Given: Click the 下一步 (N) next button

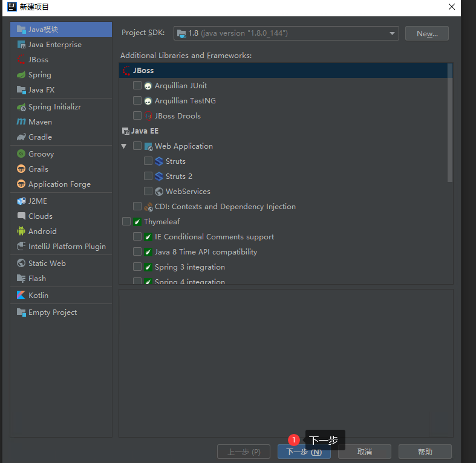Looking at the screenshot, I should click(x=304, y=452).
